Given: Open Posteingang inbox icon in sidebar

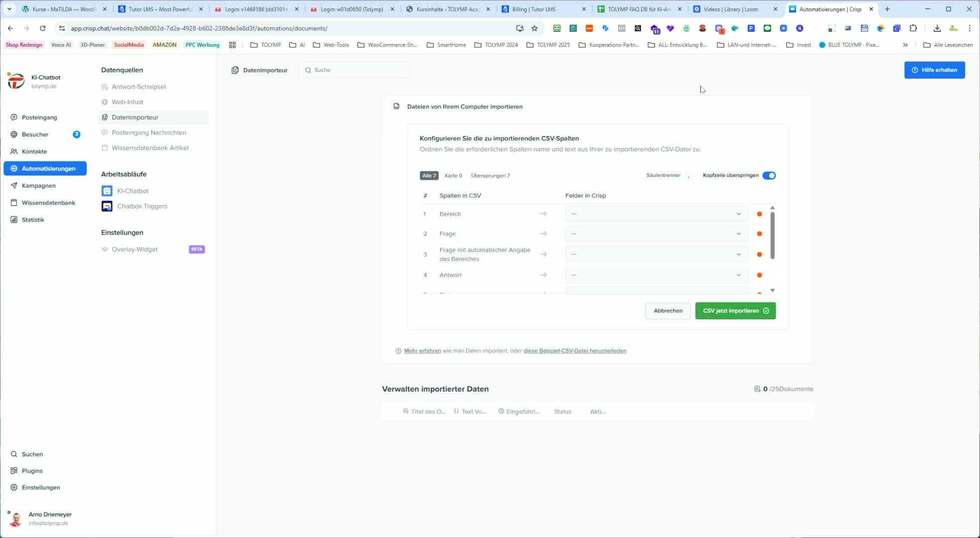Looking at the screenshot, I should point(14,117).
